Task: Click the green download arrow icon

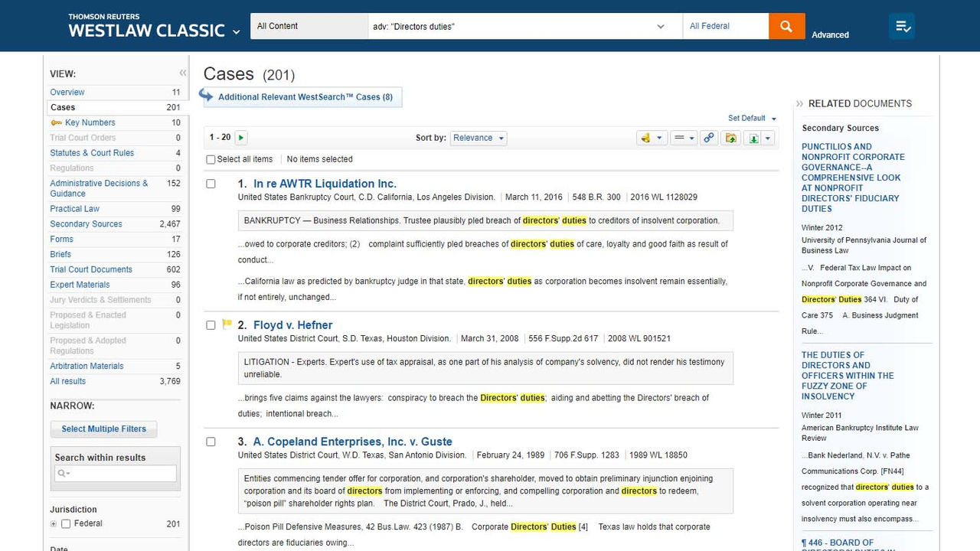Action: point(754,138)
